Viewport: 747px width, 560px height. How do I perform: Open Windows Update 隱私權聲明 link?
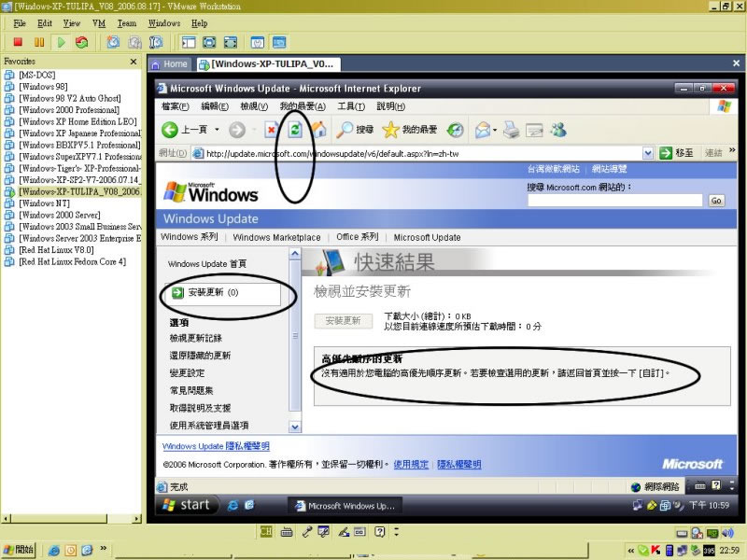click(216, 446)
